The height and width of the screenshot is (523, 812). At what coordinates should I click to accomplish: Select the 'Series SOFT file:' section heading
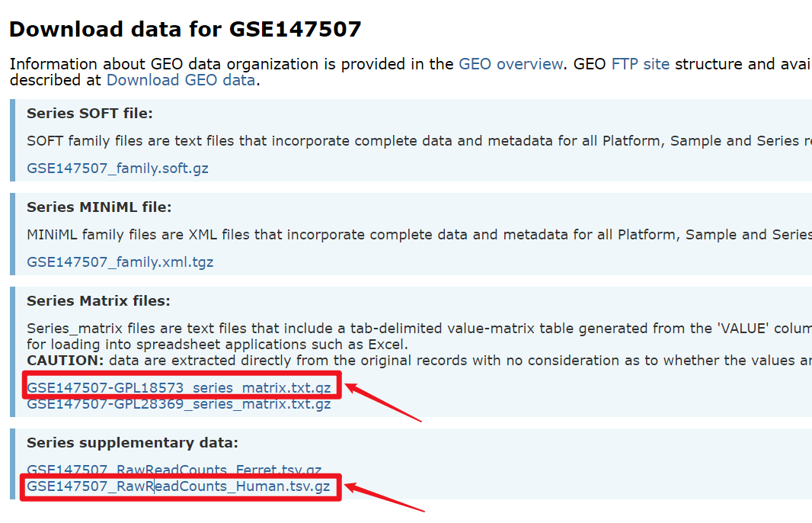pos(90,114)
